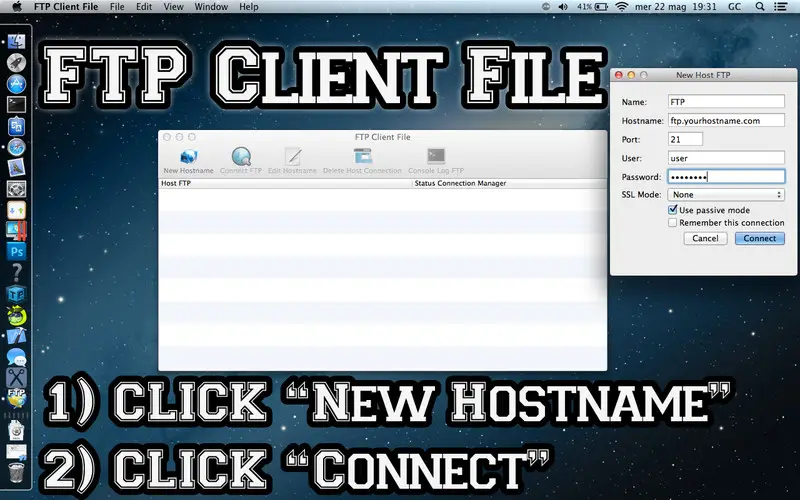Open the Help menu
The height and width of the screenshot is (500, 800).
tap(249, 7)
